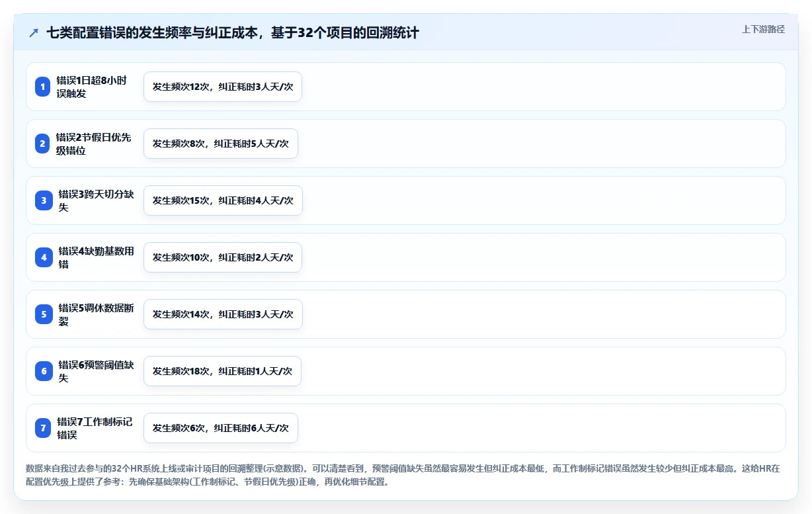Select the 发生频次6次 detail box
Viewport: 812px width, 514px height.
(x=221, y=428)
